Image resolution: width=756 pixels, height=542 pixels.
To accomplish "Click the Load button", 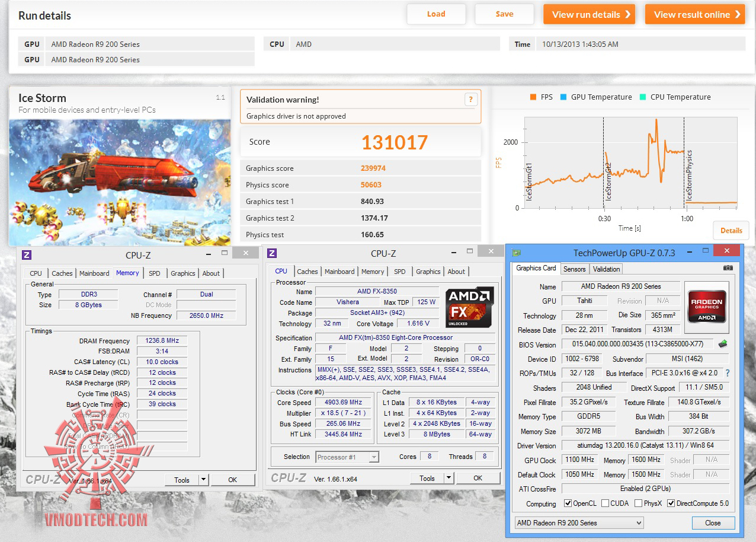I will coord(436,14).
